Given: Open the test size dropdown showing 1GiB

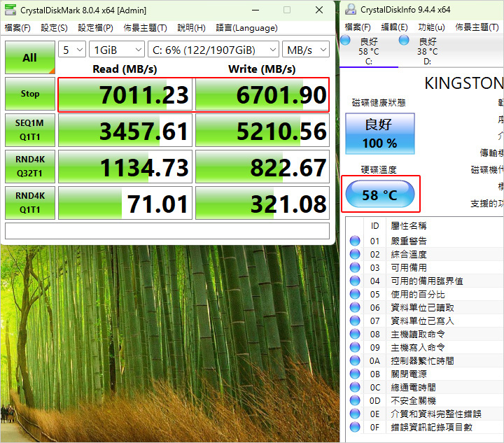Looking at the screenshot, I should click(x=117, y=49).
